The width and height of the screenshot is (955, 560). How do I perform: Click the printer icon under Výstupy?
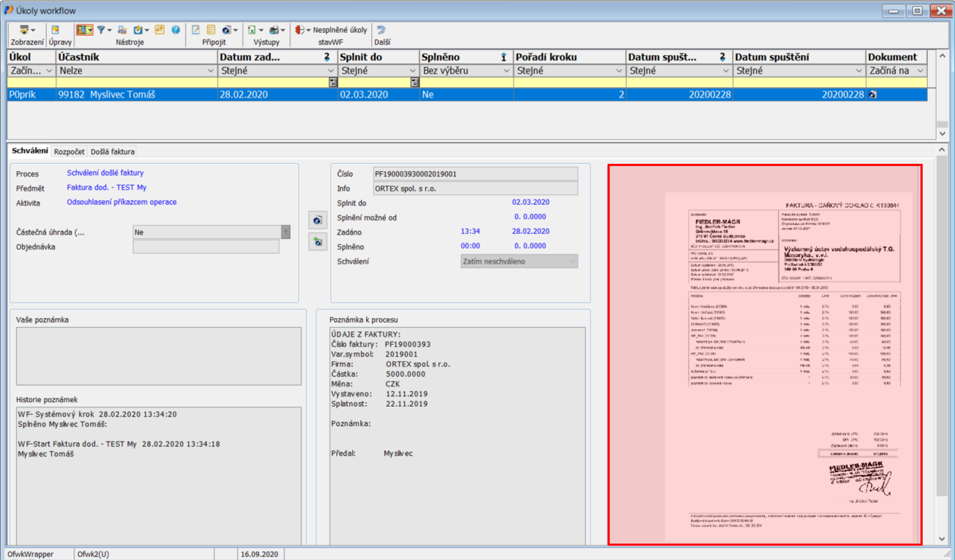274,30
